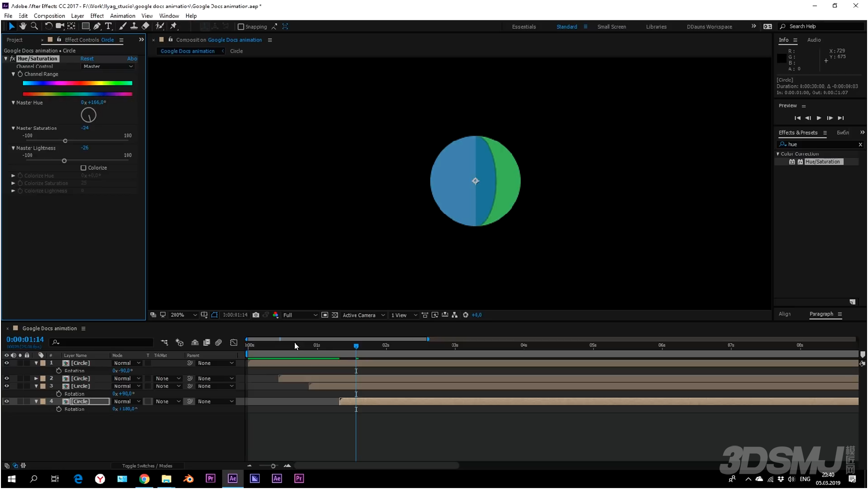This screenshot has height=489, width=868.
Task: Toggle shy layers hide icon
Action: pyautogui.click(x=195, y=343)
